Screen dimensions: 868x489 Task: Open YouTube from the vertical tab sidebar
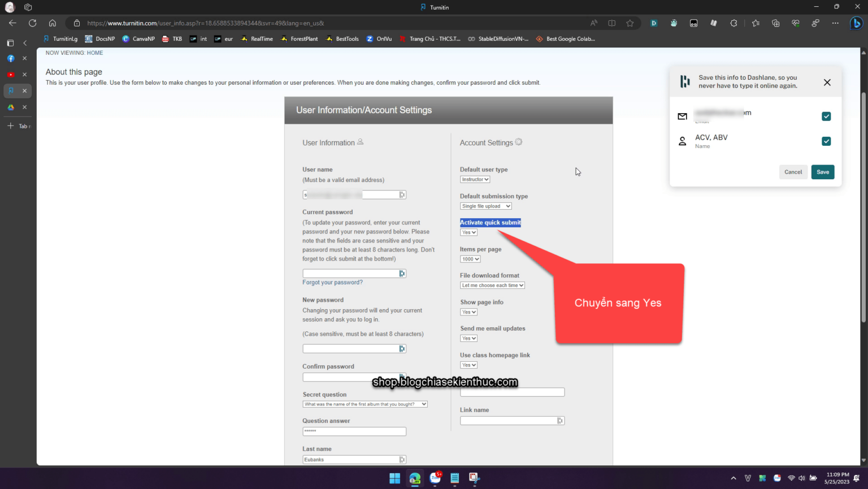[x=10, y=74]
